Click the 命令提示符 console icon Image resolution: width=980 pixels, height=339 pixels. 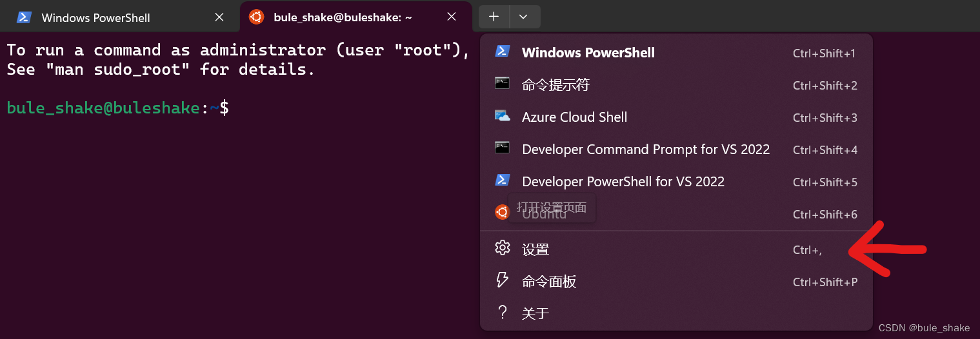[503, 83]
